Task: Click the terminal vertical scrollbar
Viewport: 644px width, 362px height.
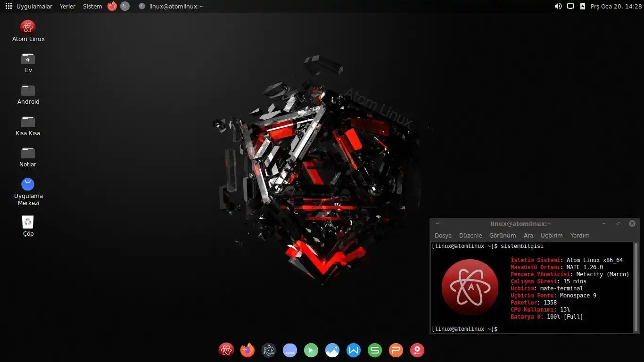Action: click(636, 287)
